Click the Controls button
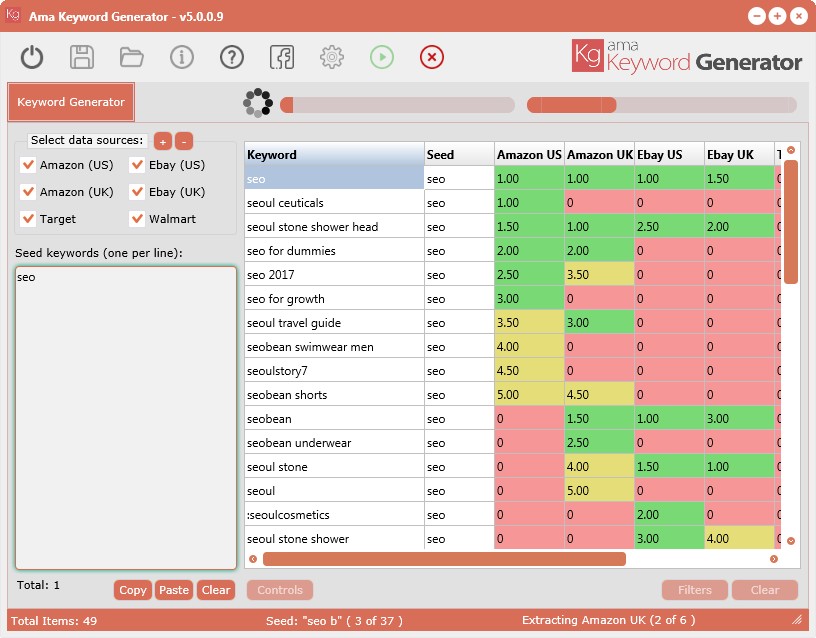816x638 pixels. (280, 590)
